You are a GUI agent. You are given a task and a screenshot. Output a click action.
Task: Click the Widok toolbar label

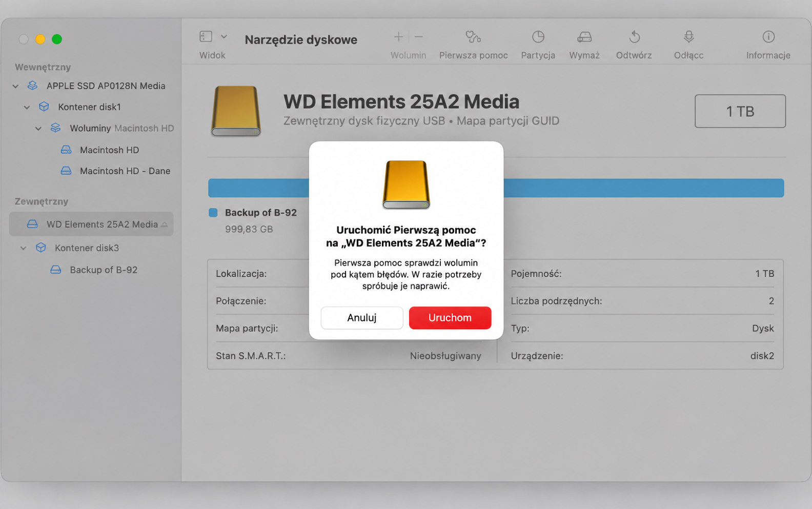(x=212, y=55)
